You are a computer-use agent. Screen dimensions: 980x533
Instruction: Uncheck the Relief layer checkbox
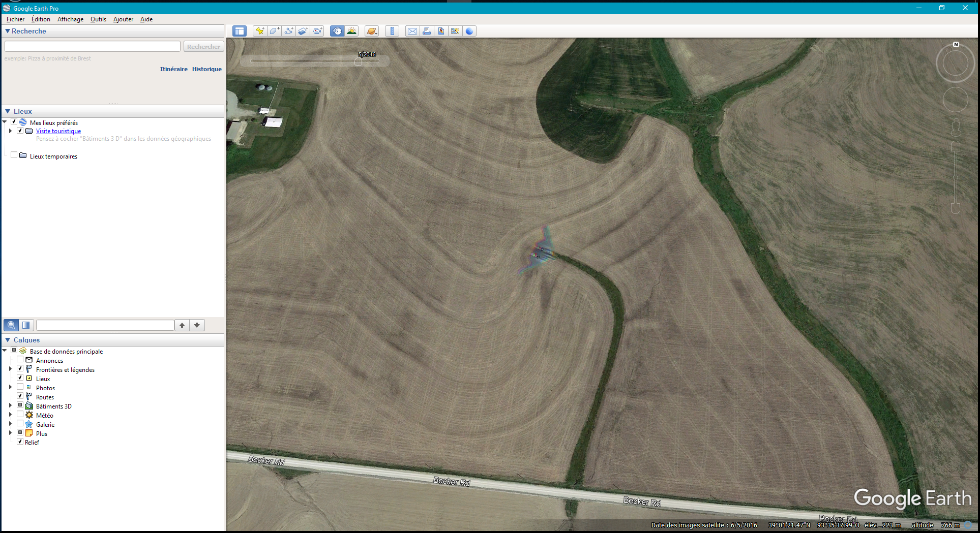tap(20, 442)
